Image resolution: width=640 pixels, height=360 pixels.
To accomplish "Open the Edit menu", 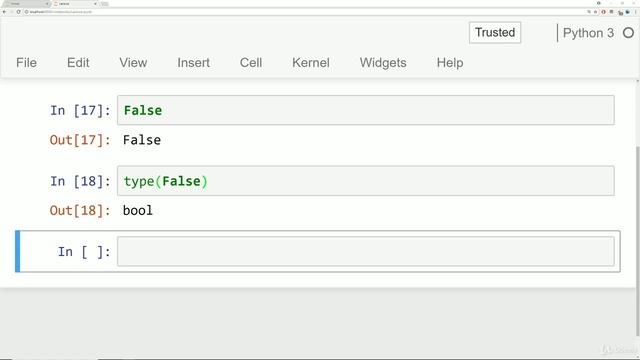I will pos(78,63).
